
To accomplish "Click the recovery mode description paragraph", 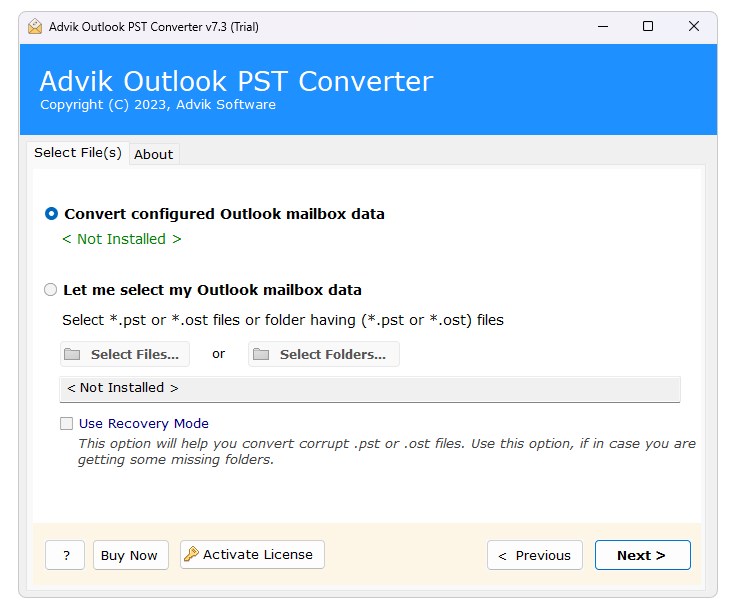I will point(386,452).
